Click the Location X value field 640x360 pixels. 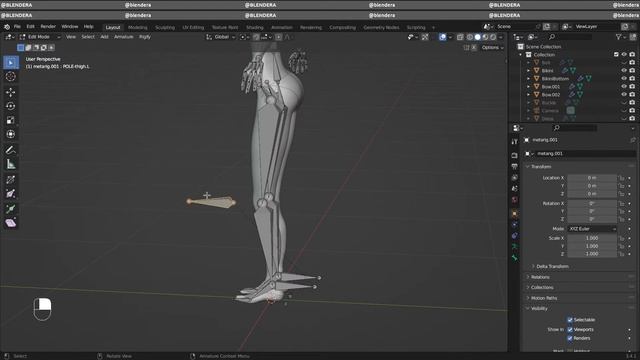592,178
